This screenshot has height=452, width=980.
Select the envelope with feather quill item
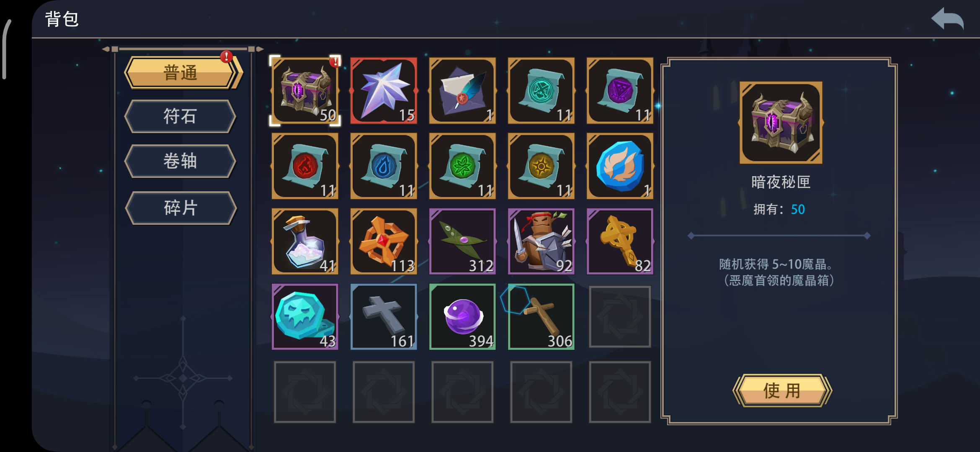tap(462, 90)
